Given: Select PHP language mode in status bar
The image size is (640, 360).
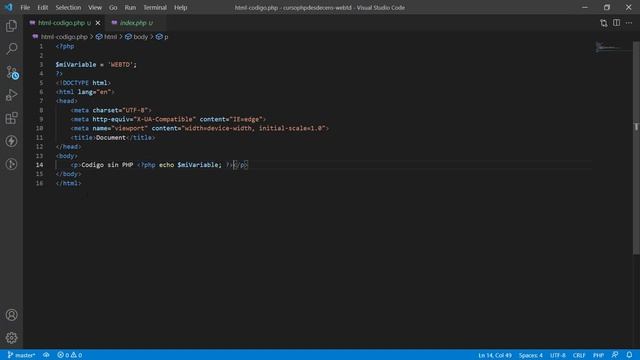Looking at the screenshot, I should tap(598, 355).
